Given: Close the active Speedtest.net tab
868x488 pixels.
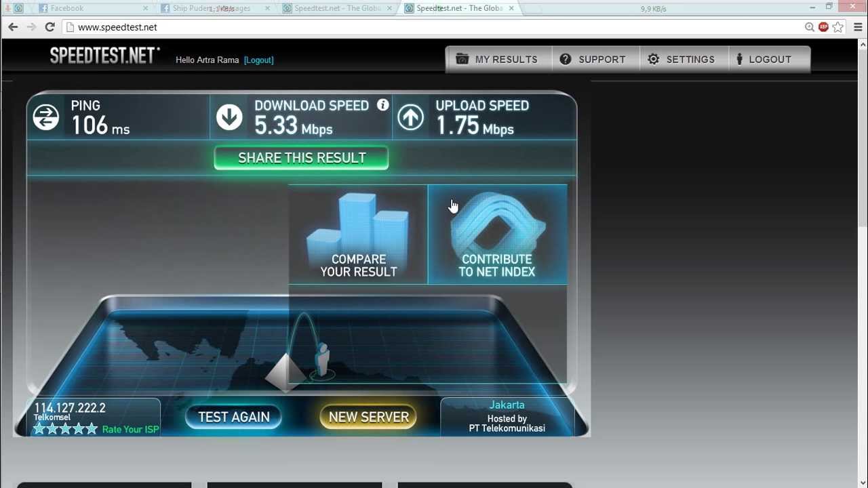Looking at the screenshot, I should [511, 8].
